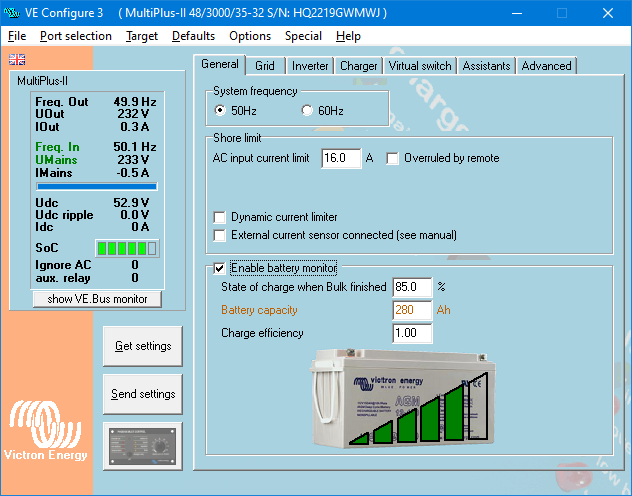
Task: Select the 50Hz system frequency
Action: [221, 110]
